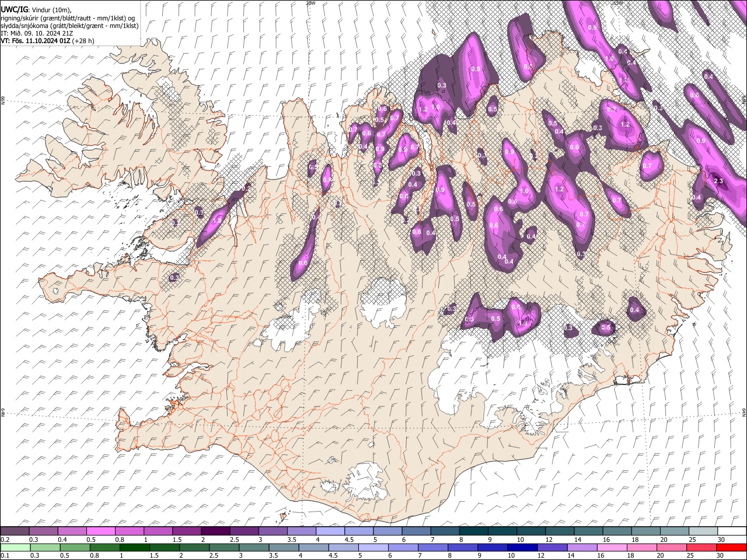The image size is (747, 560).
Task: Click the magenta 1.5 swatch in upper legend row
Action: [x=186, y=531]
